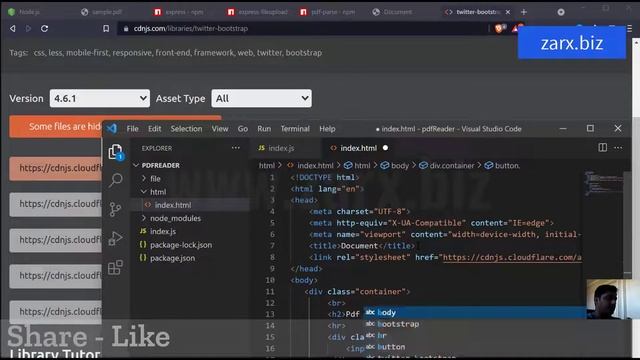Open the File menu in VS Code

coord(132,129)
